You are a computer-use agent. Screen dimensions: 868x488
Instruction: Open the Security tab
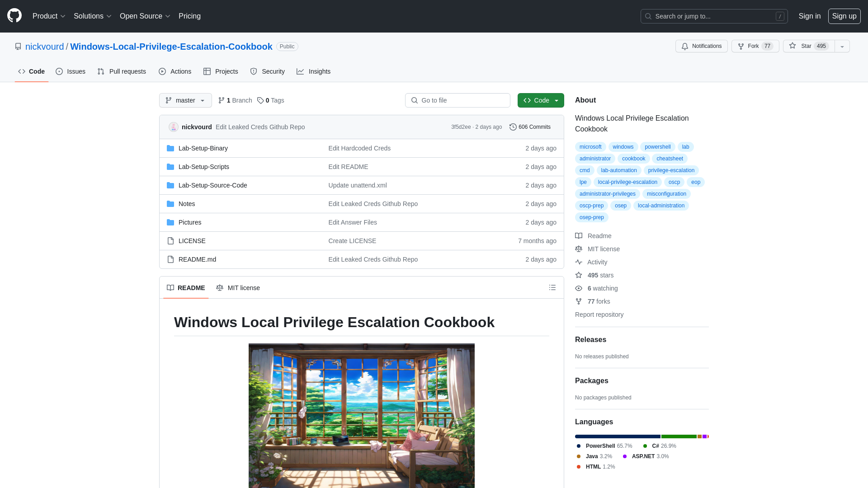pos(268,71)
